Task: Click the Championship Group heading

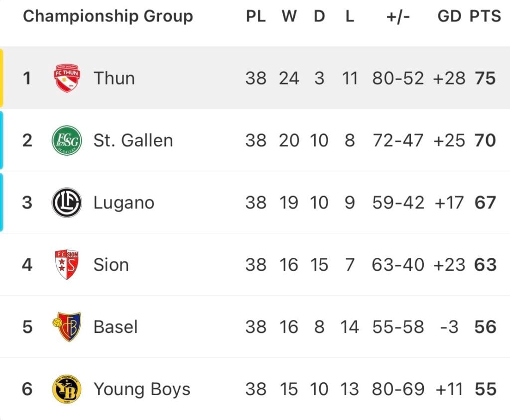Action: [x=108, y=16]
